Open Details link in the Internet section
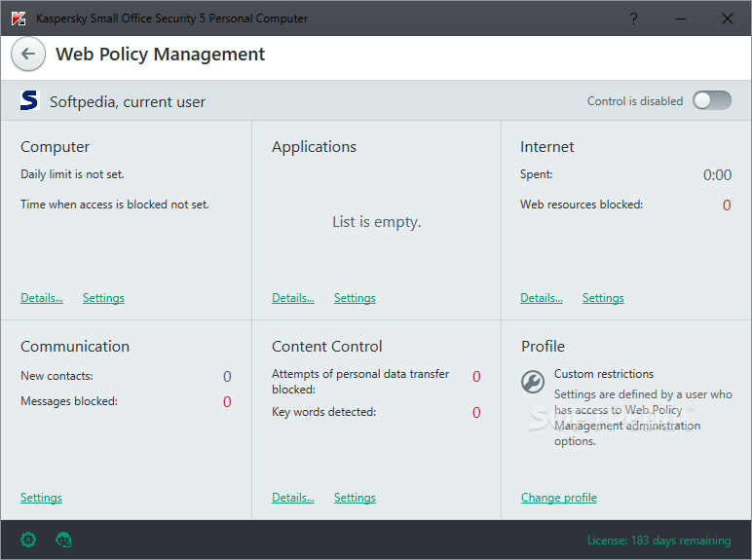The image size is (752, 560). (x=542, y=298)
